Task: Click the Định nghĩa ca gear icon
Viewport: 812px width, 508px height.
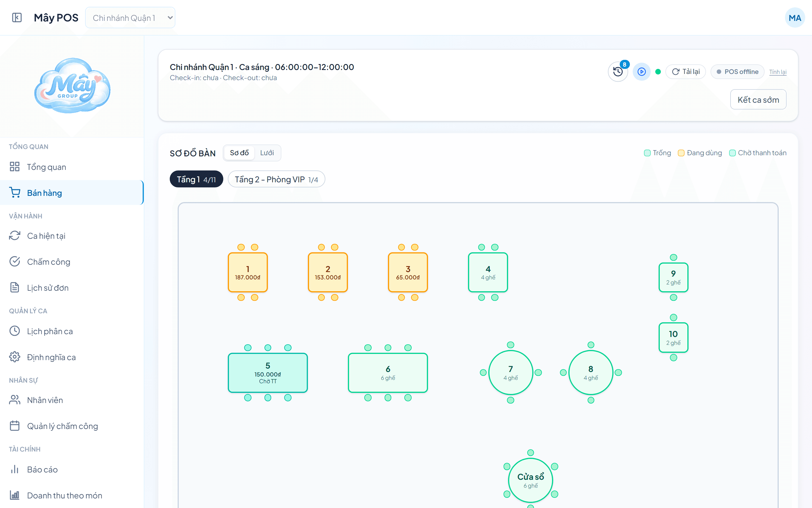Action: (14, 357)
